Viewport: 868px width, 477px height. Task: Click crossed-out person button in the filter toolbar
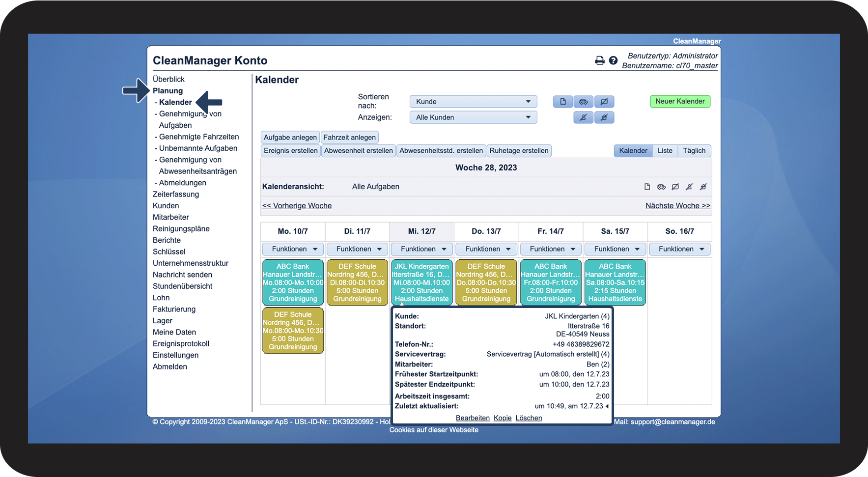tap(583, 117)
